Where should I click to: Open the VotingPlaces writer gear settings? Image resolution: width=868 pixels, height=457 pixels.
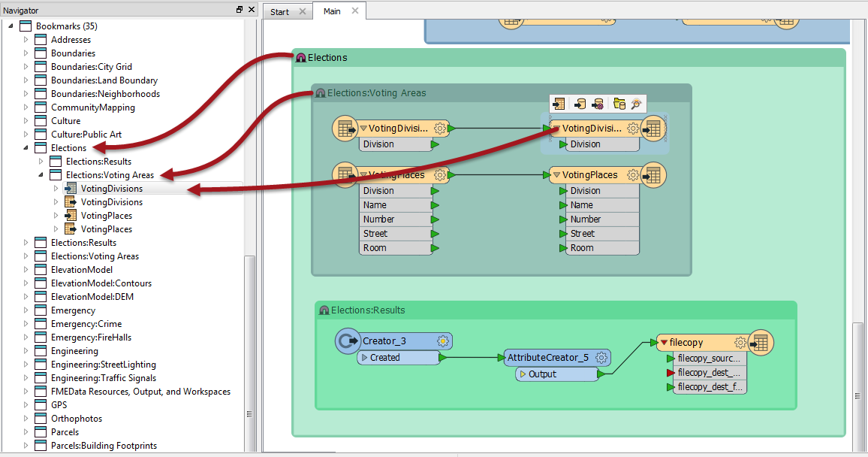(633, 175)
